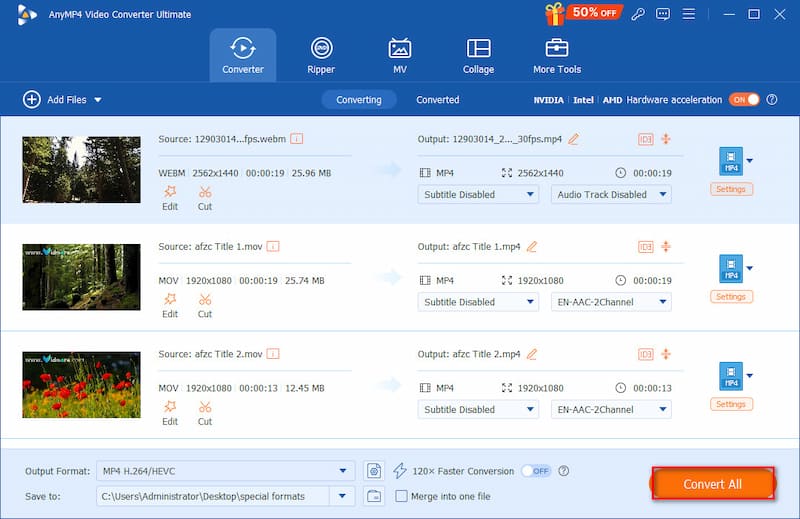Rename output afzc Title 1.mp4 with pencil

click(532, 246)
